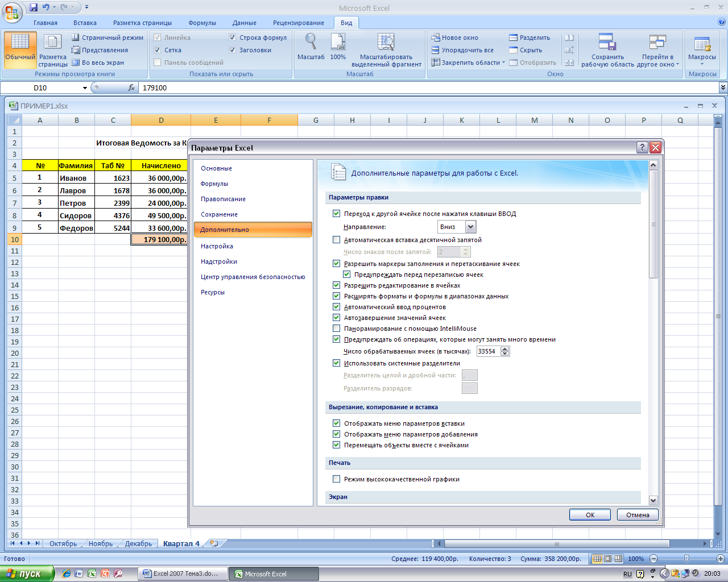Increment Число обрабатываемых ячеек spinner

pyautogui.click(x=505, y=349)
